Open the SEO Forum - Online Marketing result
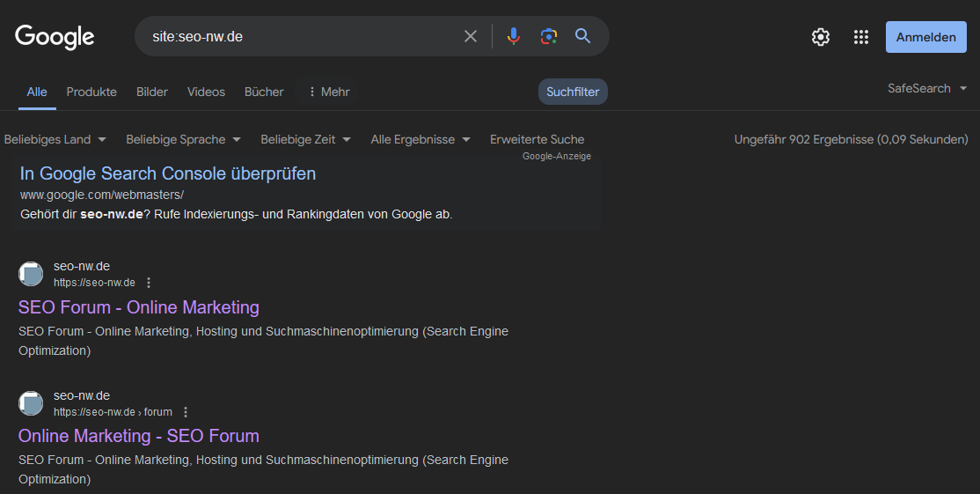The image size is (980, 494). coord(139,307)
